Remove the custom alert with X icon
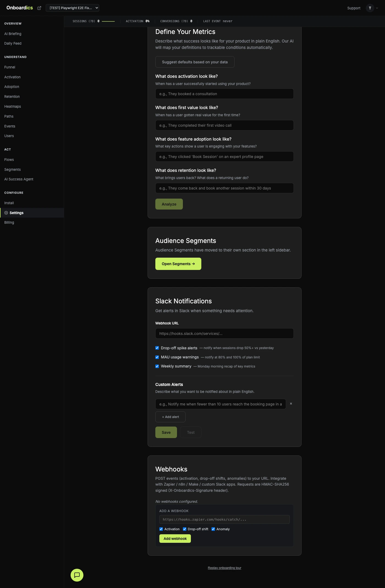This screenshot has height=588, width=385. pyautogui.click(x=291, y=404)
